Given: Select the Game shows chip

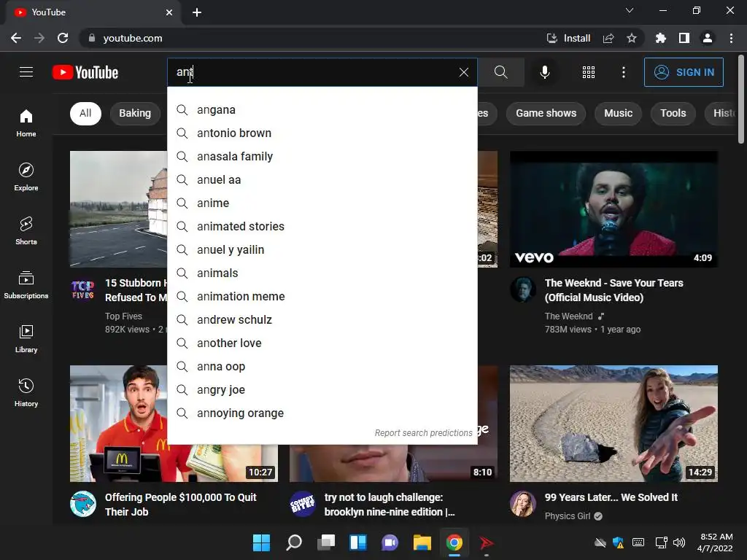Looking at the screenshot, I should point(546,113).
